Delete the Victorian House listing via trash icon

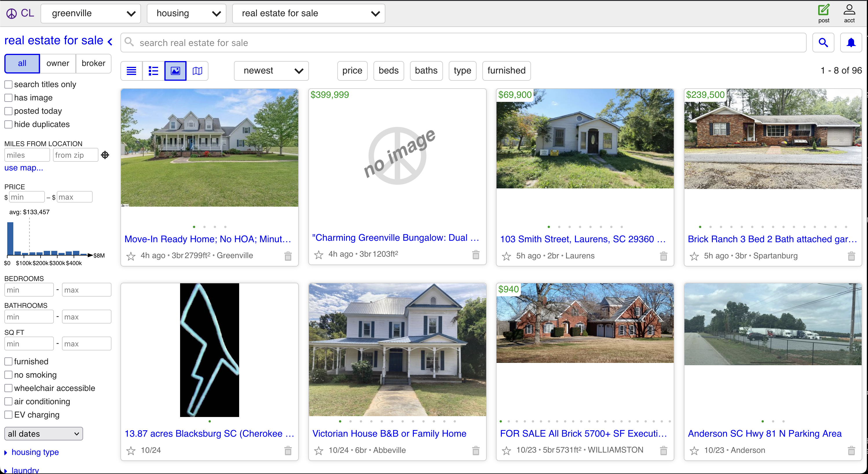click(x=475, y=451)
